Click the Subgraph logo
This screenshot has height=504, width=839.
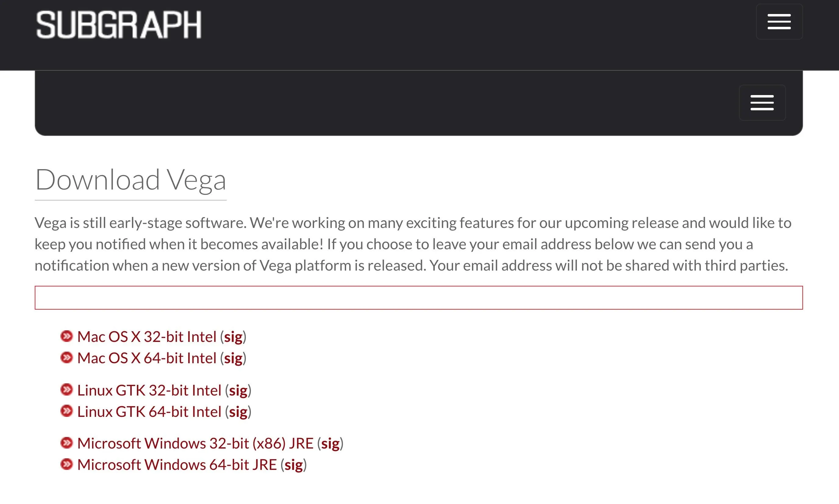119,24
